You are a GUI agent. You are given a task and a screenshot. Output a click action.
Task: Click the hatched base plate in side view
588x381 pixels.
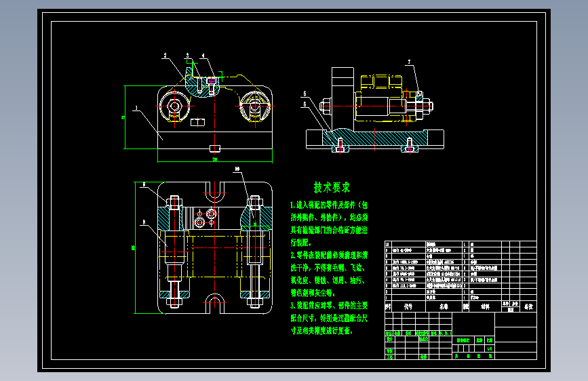375,138
